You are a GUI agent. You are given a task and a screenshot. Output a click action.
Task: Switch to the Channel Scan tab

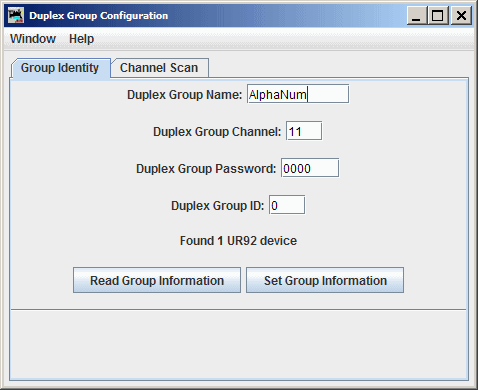159,68
